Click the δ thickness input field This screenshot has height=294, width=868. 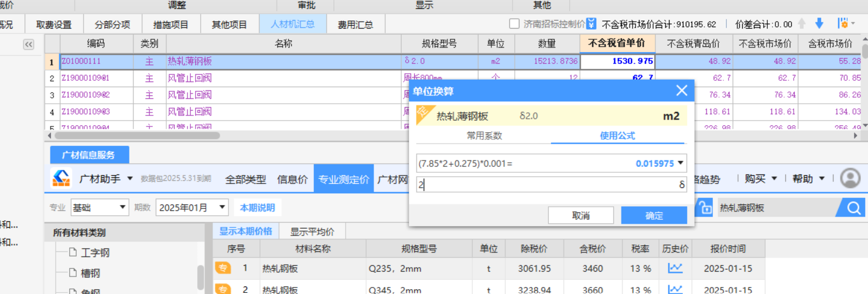551,185
